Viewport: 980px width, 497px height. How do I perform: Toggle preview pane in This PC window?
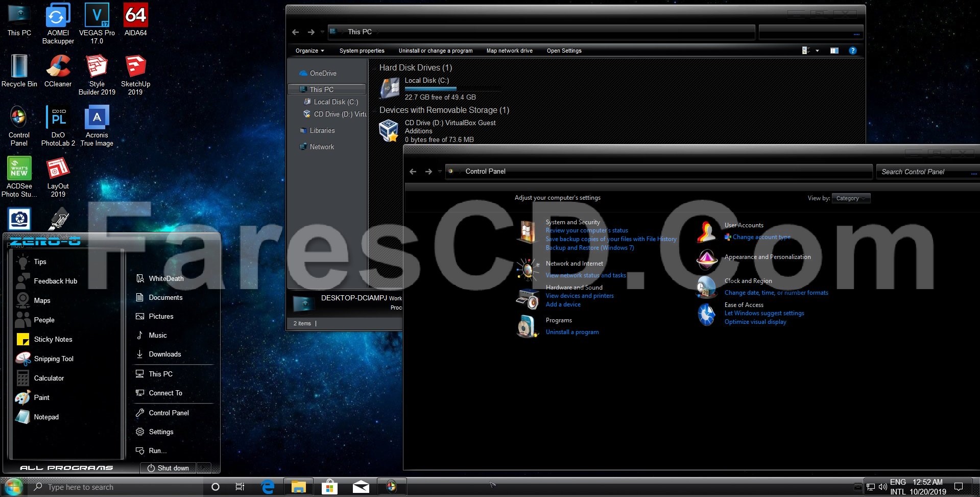pos(834,51)
